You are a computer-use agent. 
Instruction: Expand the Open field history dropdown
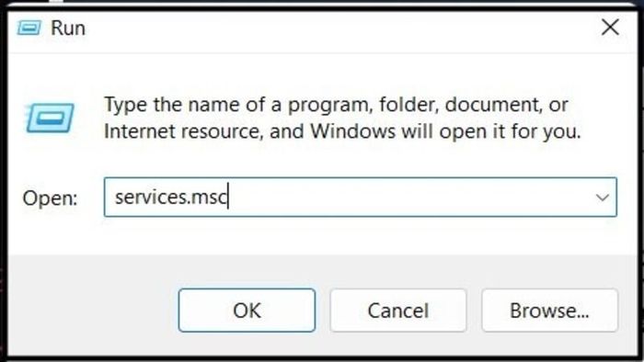click(x=602, y=198)
